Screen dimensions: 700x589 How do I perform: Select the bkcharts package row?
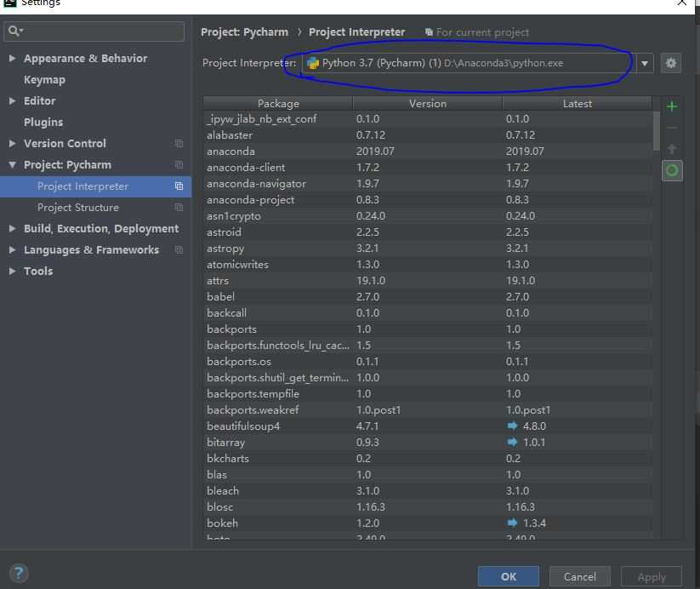[428, 459]
